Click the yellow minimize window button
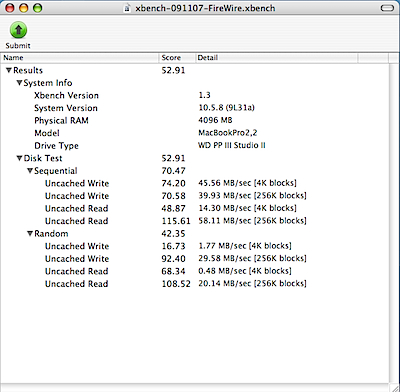 pos(23,8)
